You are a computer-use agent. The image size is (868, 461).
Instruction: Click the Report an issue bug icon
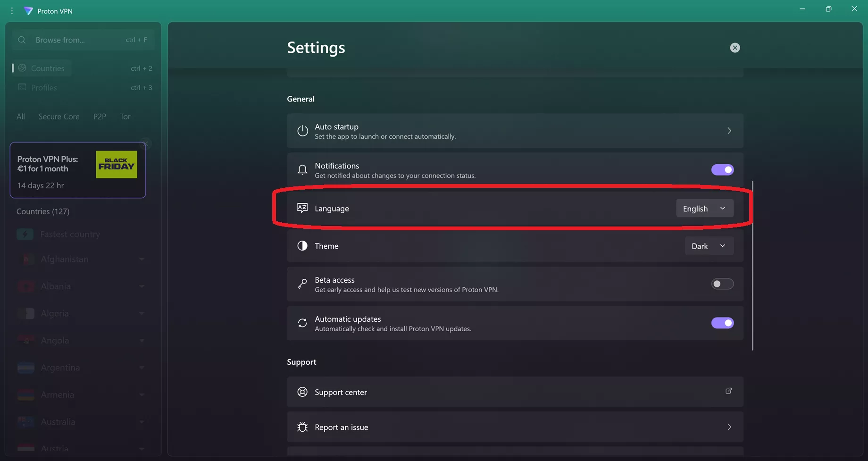tap(302, 427)
